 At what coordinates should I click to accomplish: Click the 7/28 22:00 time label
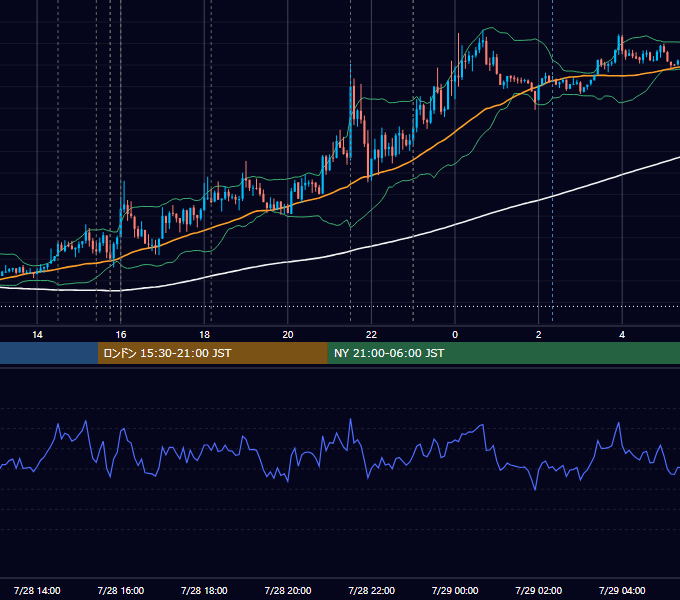click(371, 590)
